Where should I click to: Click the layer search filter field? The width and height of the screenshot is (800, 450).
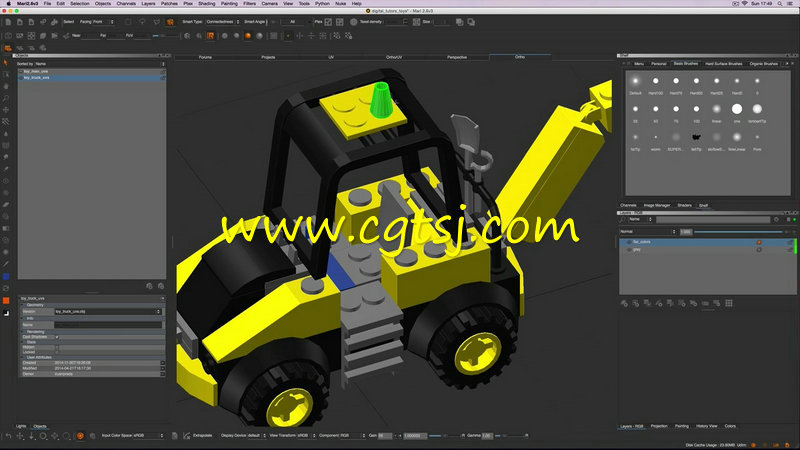coord(713,219)
